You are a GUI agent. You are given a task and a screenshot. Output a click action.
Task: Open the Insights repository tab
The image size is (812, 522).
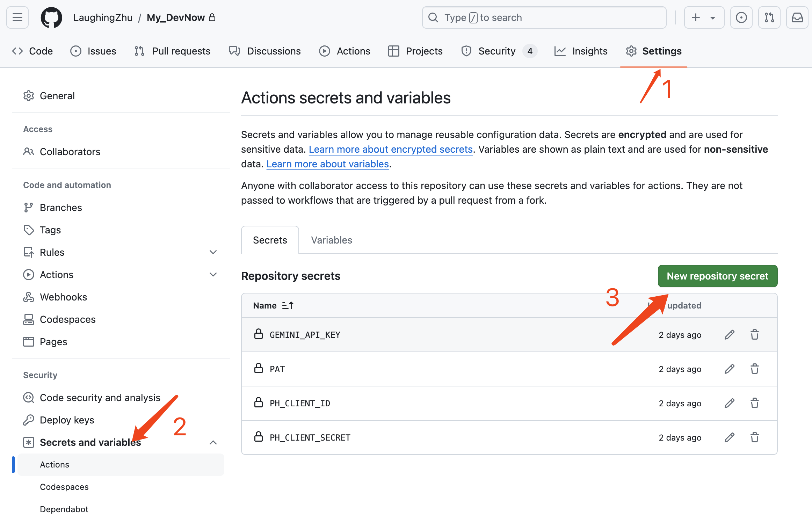point(581,51)
